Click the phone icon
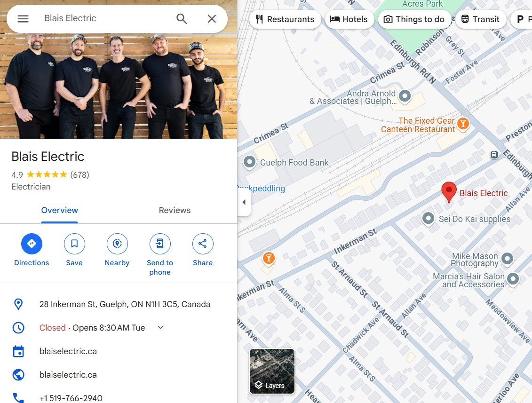 click(x=18, y=398)
